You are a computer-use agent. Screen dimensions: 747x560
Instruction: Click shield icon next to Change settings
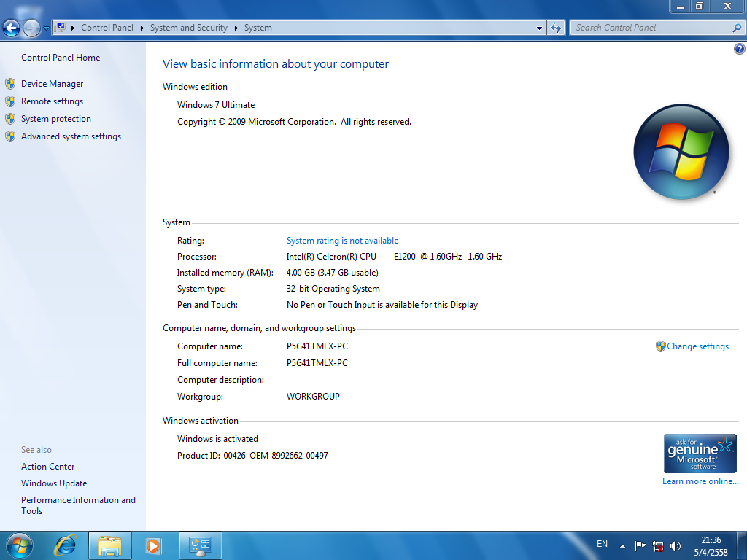(x=660, y=346)
